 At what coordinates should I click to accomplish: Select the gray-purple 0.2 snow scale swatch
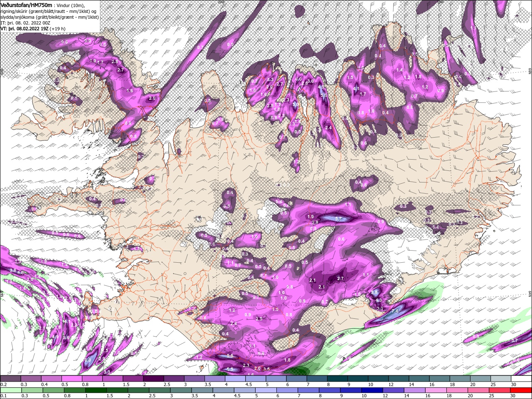point(10,379)
